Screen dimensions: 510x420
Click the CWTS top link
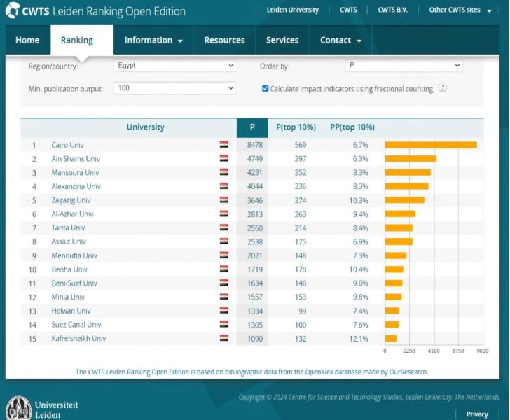pos(348,10)
